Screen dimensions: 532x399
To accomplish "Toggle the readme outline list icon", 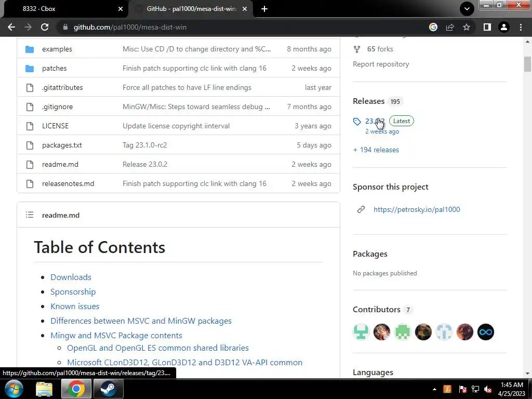I will 30,215.
